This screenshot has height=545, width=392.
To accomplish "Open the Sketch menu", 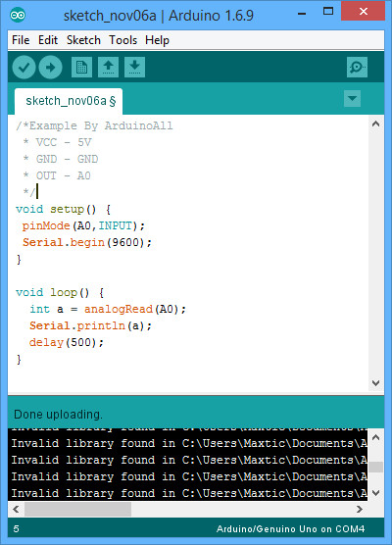I will coord(83,40).
